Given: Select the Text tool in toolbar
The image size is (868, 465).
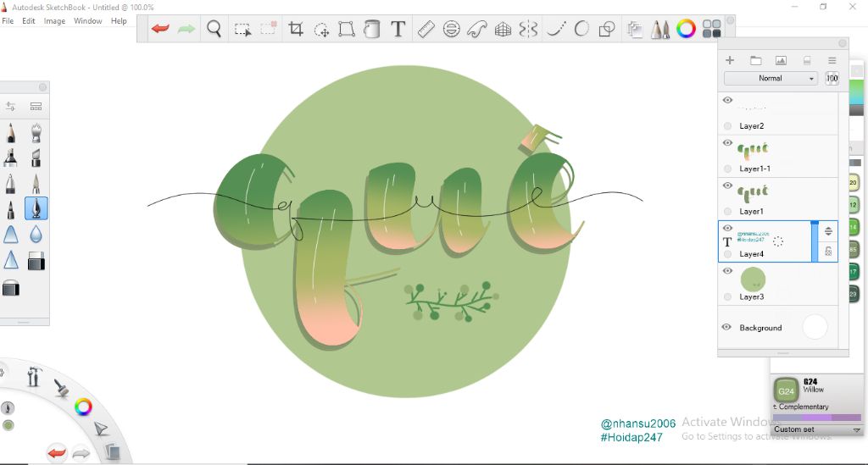Looking at the screenshot, I should click(x=398, y=28).
